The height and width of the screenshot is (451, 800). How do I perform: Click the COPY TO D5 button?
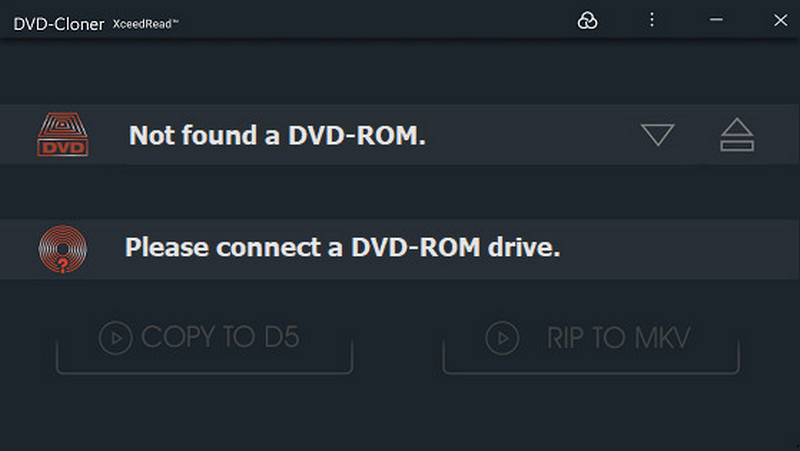tap(204, 340)
